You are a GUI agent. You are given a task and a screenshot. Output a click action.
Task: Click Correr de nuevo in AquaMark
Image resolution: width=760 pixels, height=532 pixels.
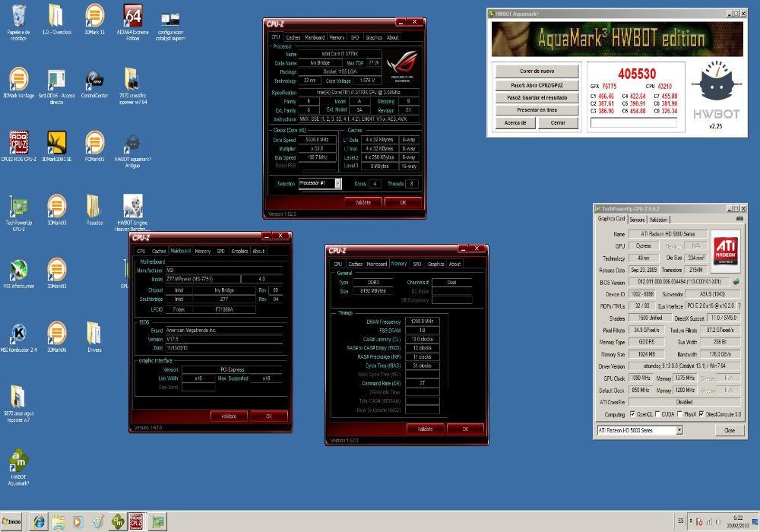537,71
